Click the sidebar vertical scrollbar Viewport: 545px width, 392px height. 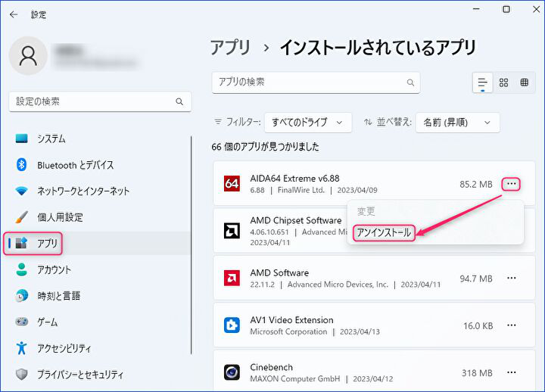click(x=192, y=245)
